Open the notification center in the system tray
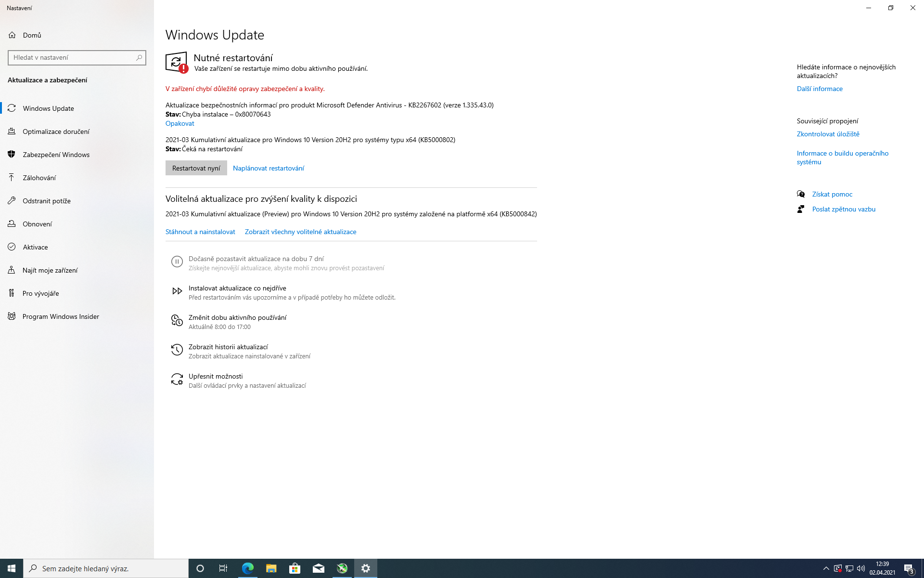The width and height of the screenshot is (924, 578). (909, 568)
